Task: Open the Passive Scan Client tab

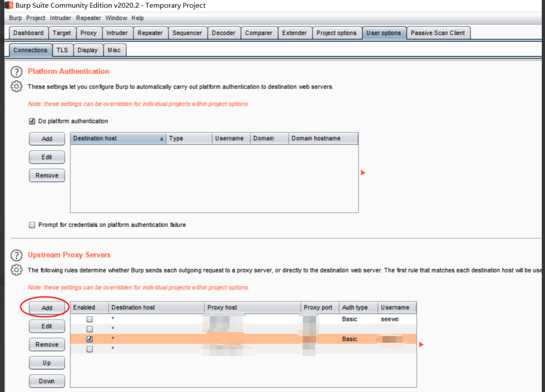Action: (438, 33)
